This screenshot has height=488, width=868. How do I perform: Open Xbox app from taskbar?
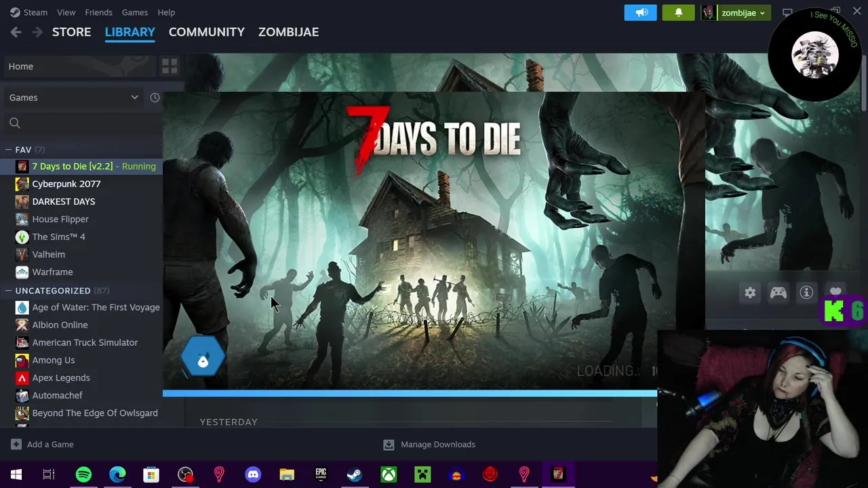pyautogui.click(x=389, y=474)
